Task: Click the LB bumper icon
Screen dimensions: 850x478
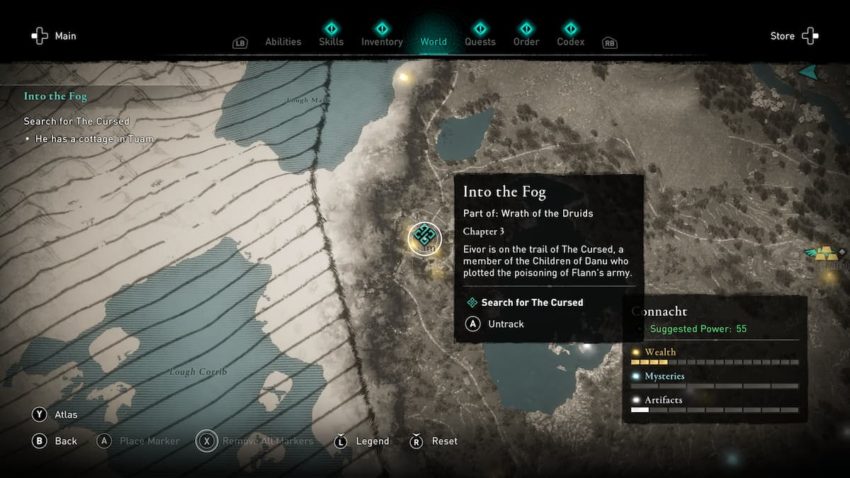Action: 240,43
